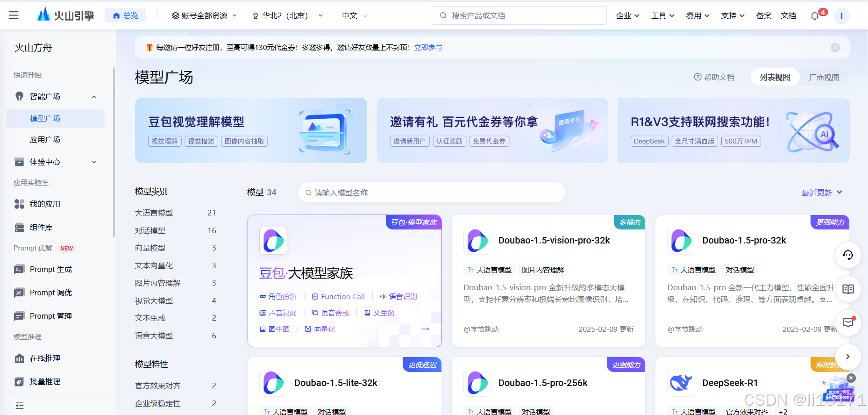
Task: Click the Doubao-1.5-pro-256k model logo
Action: (x=477, y=383)
